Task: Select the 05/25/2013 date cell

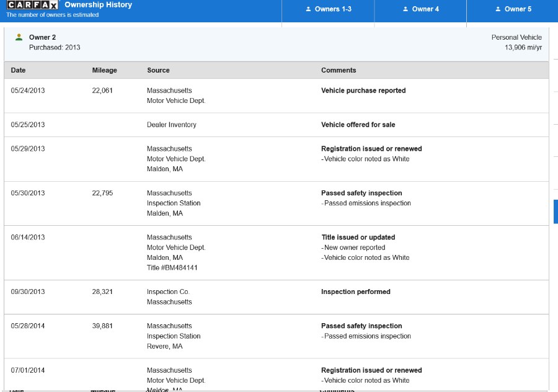Action: point(28,125)
